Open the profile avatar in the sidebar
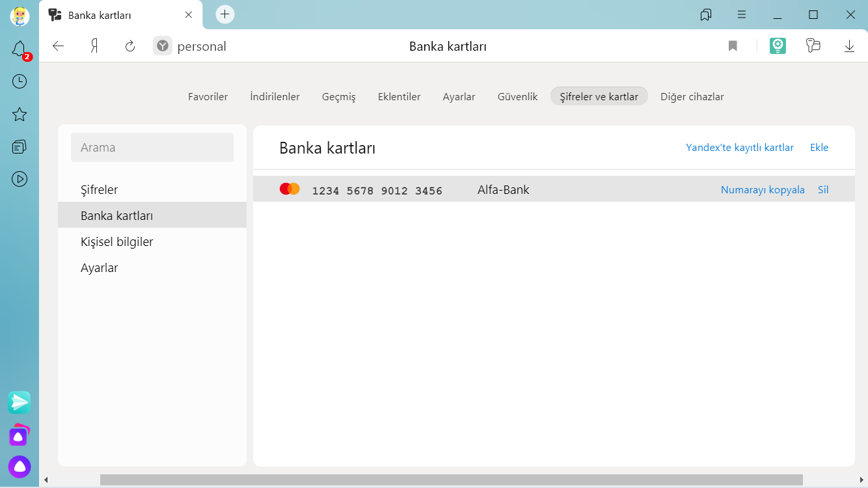The image size is (868, 488). click(x=20, y=16)
